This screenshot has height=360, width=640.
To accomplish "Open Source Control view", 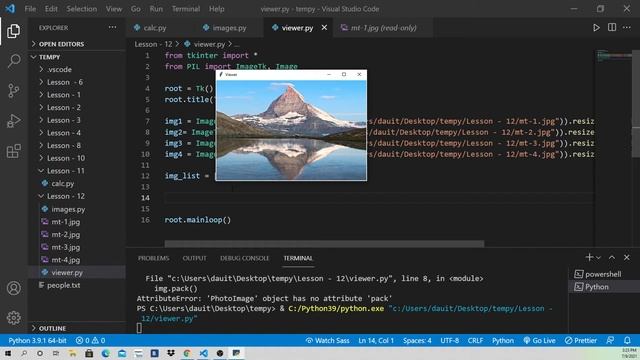I will tap(13, 91).
